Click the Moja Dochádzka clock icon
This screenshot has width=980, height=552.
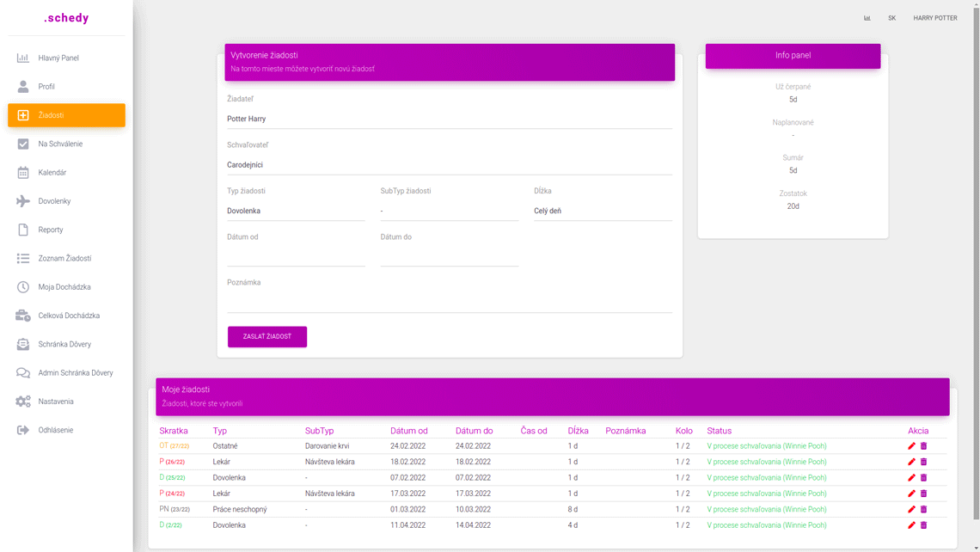[x=23, y=287]
